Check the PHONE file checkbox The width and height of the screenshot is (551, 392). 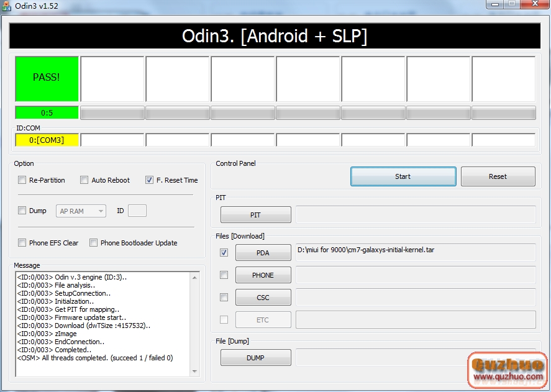tap(224, 275)
